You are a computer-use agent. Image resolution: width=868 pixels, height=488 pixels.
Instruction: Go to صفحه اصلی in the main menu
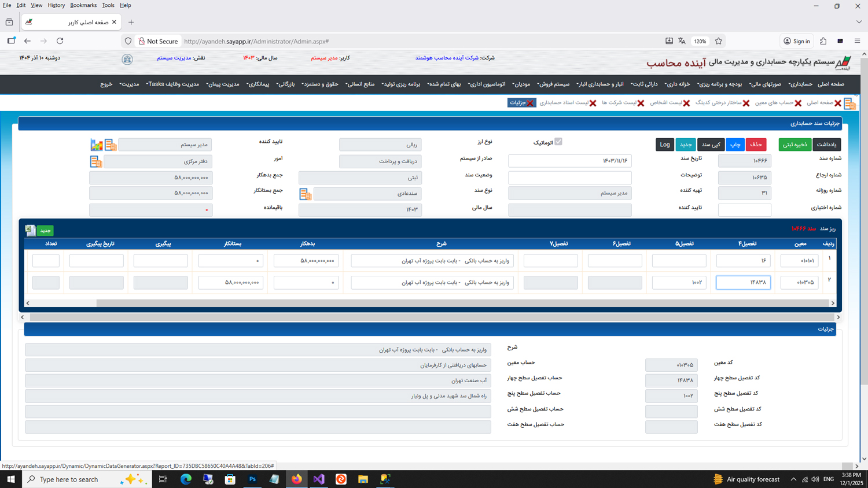point(831,84)
